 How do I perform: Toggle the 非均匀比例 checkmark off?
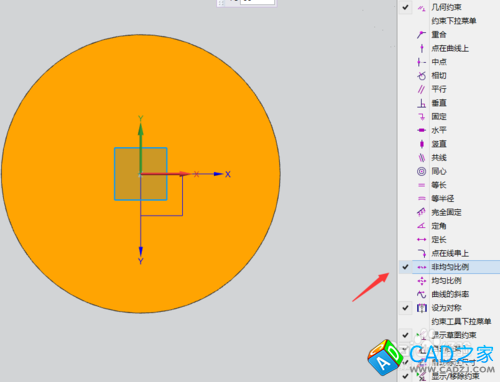405,267
